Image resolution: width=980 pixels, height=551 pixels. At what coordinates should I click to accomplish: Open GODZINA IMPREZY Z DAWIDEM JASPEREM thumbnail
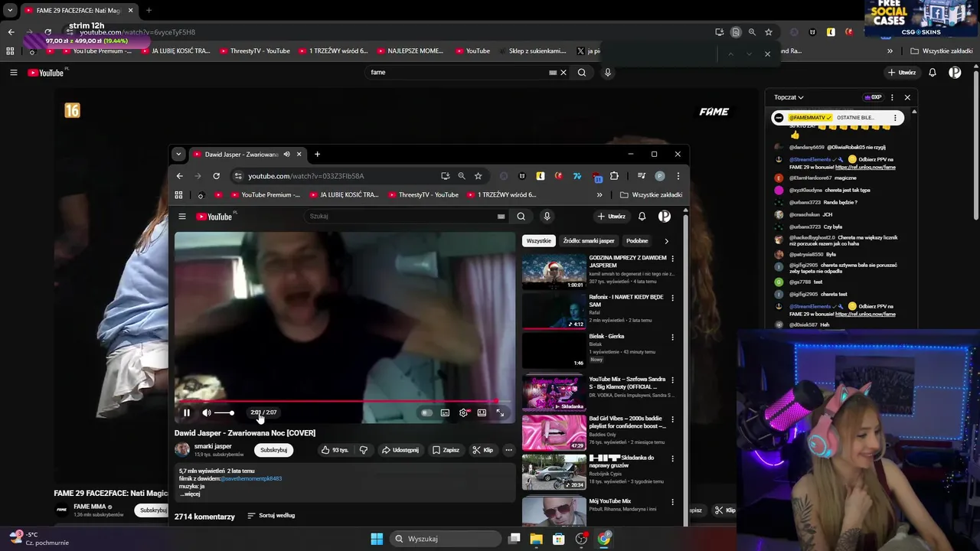(554, 272)
